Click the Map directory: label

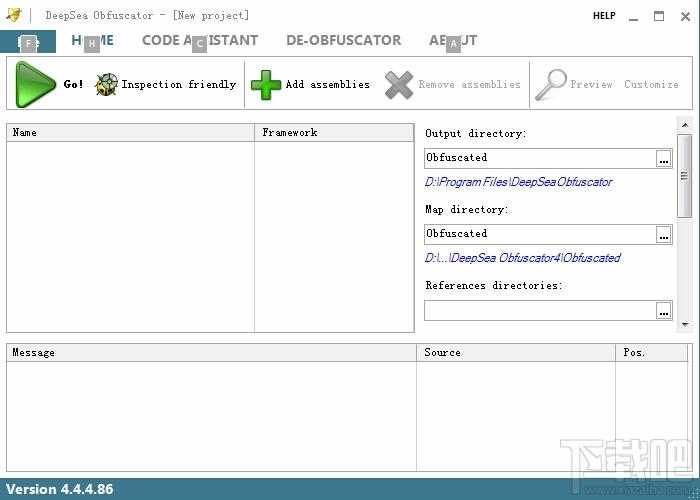[467, 209]
